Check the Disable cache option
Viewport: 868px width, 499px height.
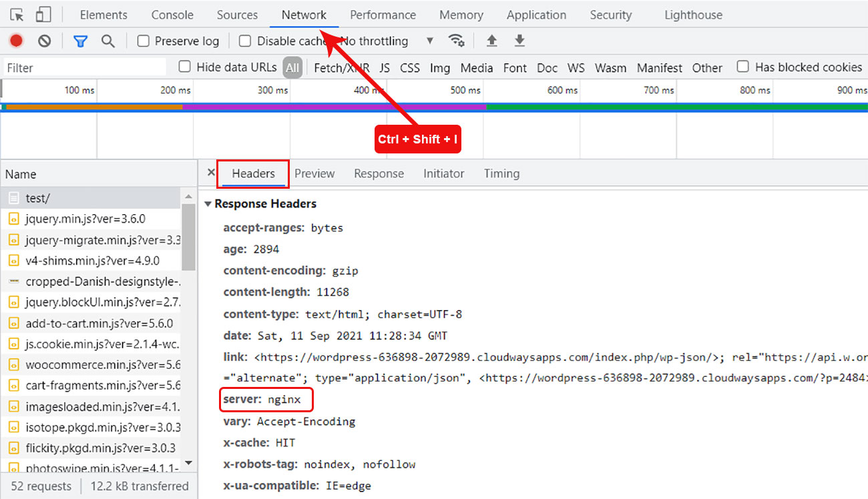point(245,41)
